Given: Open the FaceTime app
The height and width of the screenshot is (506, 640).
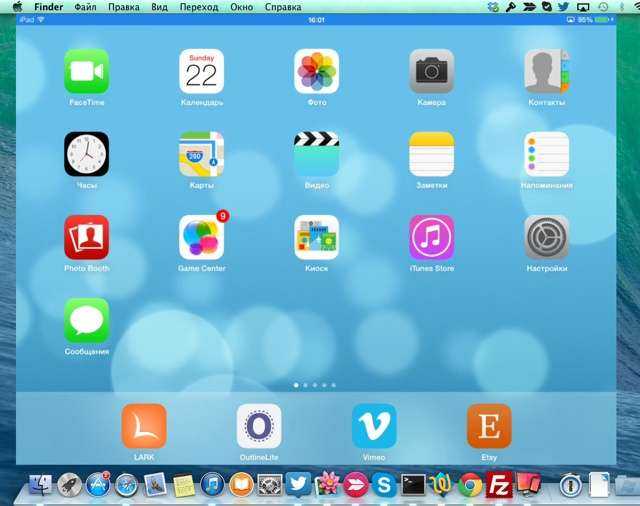Looking at the screenshot, I should [87, 71].
